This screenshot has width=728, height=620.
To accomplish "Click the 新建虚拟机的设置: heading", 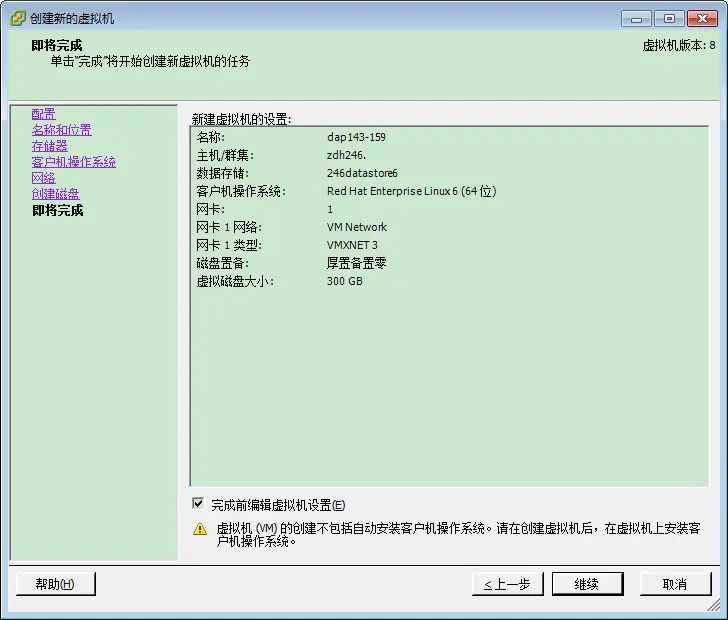I will click(241, 119).
